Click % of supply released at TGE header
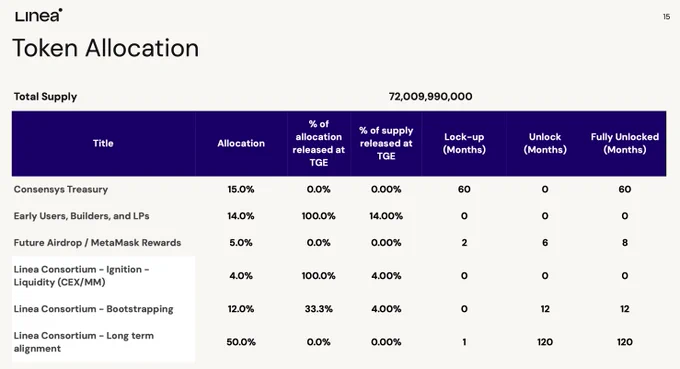 point(386,144)
